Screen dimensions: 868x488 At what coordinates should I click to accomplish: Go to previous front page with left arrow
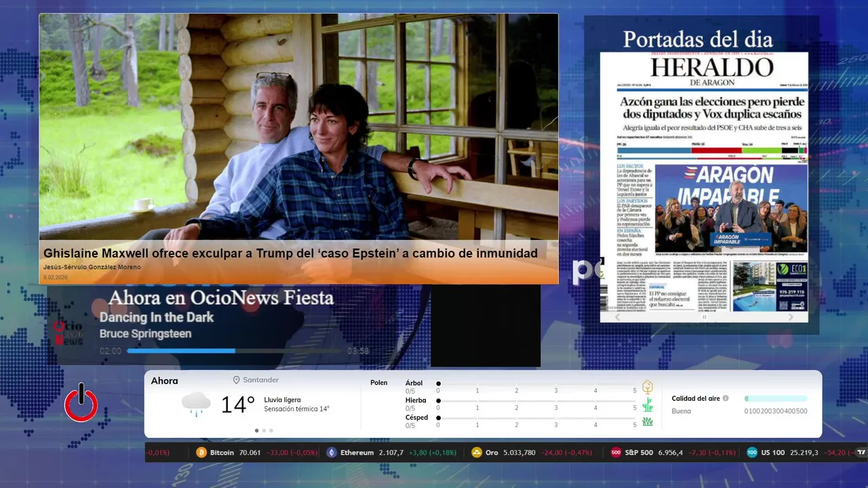point(617,317)
